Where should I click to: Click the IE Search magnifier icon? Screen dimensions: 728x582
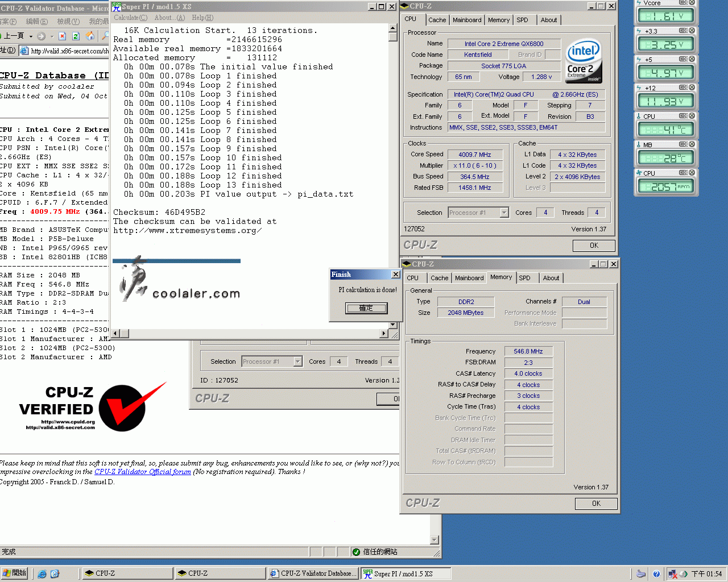pos(105,36)
